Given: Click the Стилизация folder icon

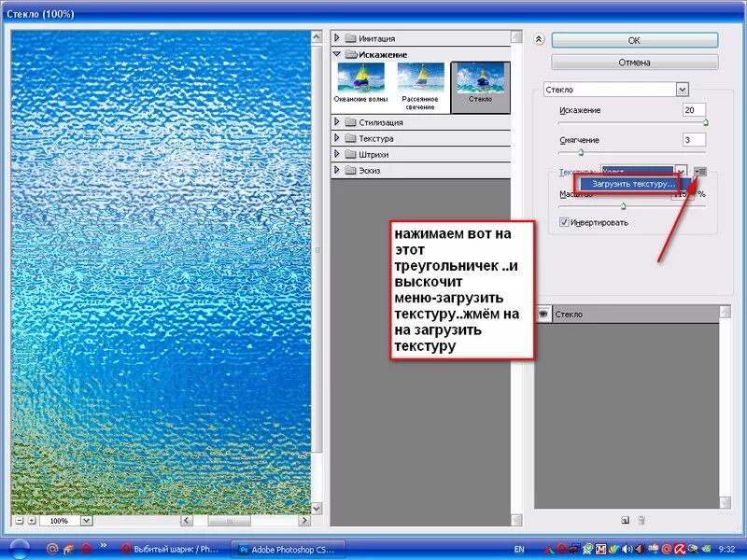Looking at the screenshot, I should 351,122.
